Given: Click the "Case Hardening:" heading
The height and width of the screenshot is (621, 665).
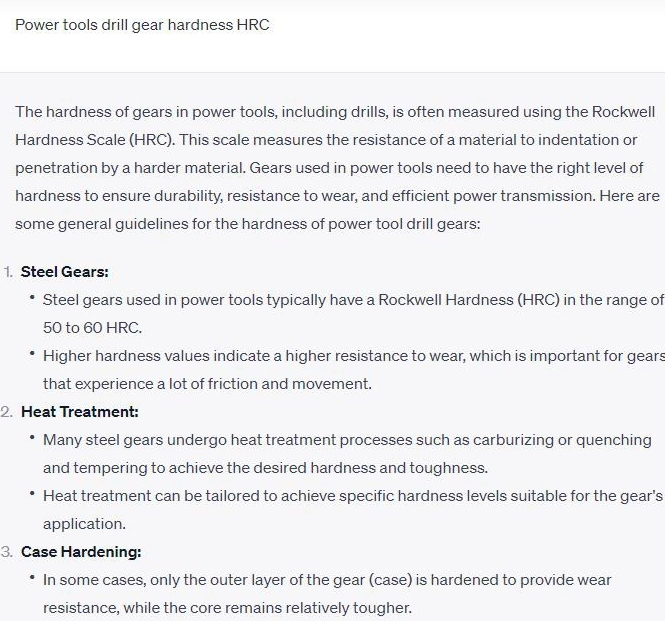Looking at the screenshot, I should click(81, 551).
